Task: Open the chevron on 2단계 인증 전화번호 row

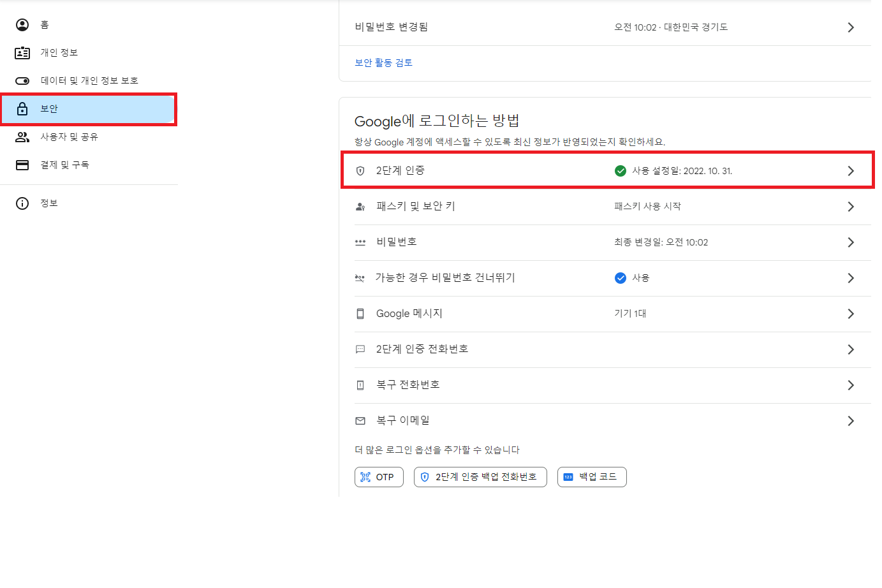Action: pos(851,349)
